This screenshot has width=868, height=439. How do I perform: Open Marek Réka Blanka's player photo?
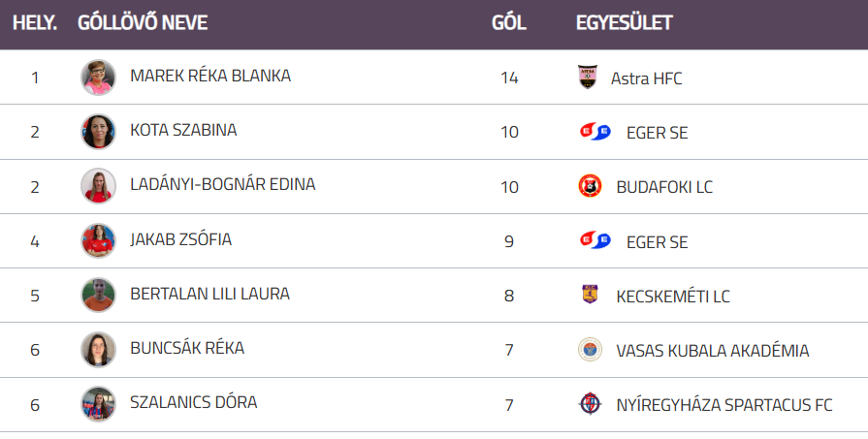click(x=98, y=78)
